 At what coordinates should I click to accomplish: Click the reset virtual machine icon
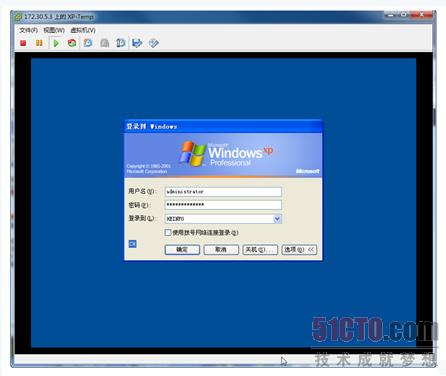point(72,43)
